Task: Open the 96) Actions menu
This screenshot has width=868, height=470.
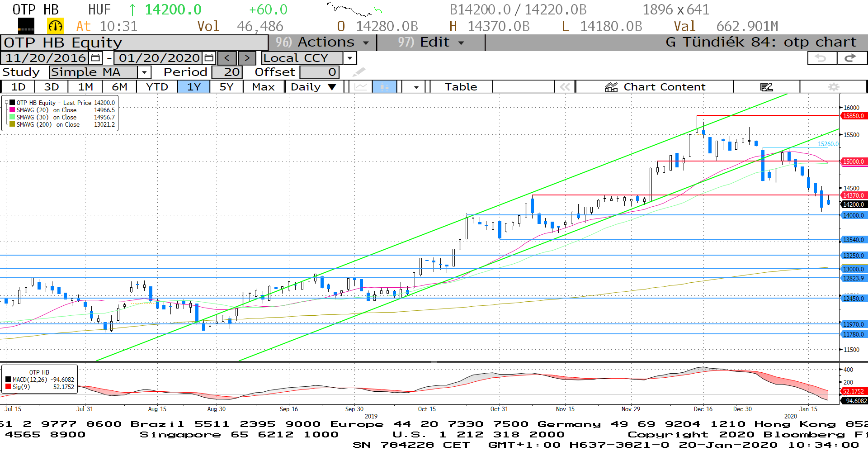Action: coord(322,42)
